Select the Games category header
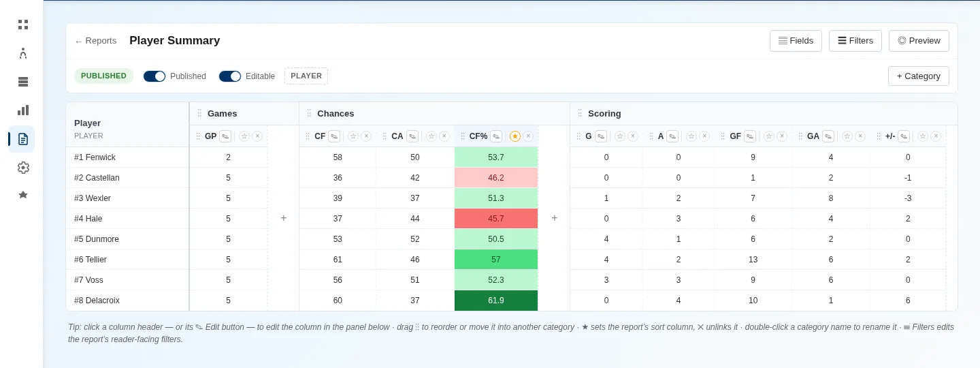Image resolution: width=980 pixels, height=368 pixels. 222,114
